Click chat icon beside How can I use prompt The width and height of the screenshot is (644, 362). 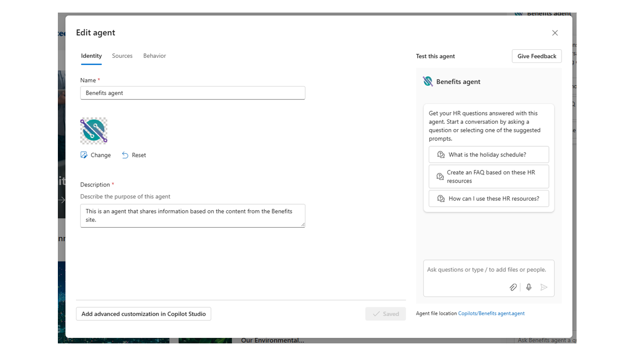tap(441, 199)
